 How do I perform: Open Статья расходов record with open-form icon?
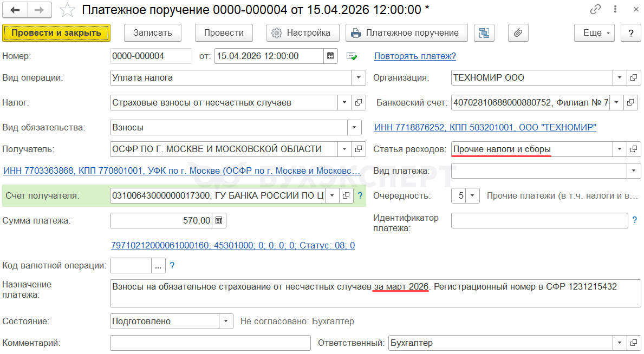pos(634,149)
